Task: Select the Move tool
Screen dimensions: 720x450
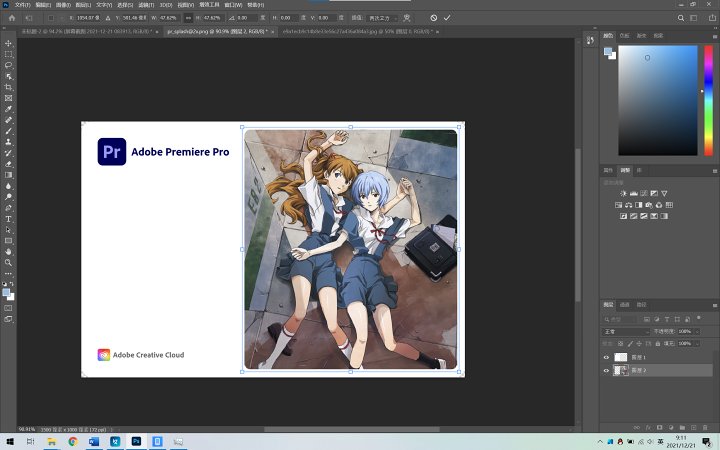Action: [x=8, y=43]
